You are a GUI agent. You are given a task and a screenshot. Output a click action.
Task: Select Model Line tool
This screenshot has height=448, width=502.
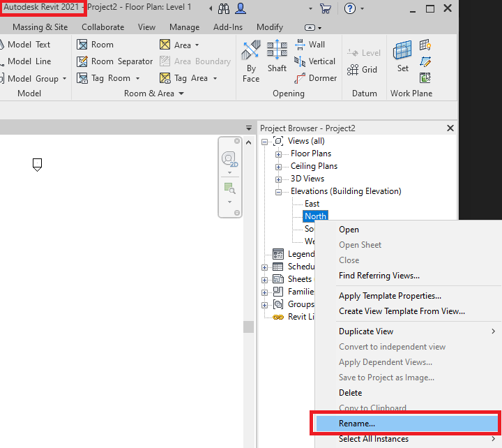click(29, 61)
